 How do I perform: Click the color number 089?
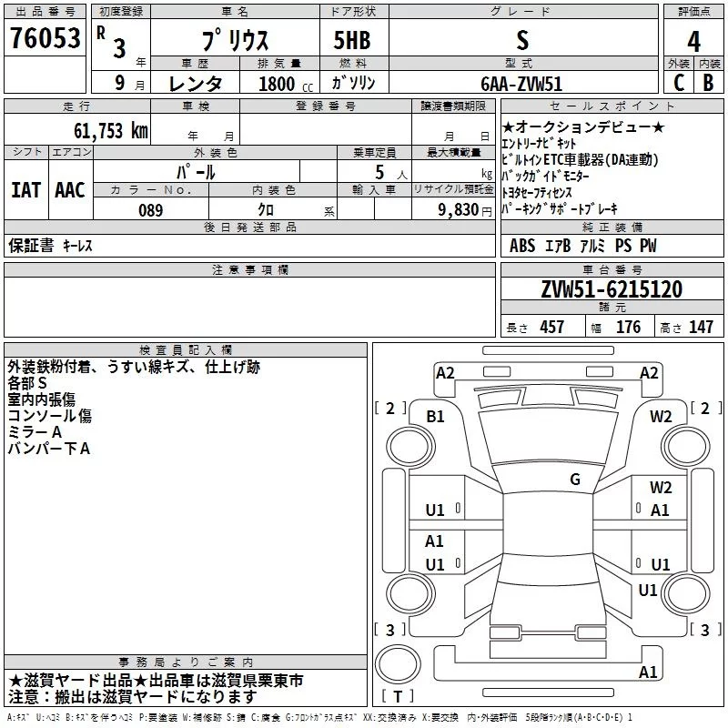(151, 210)
